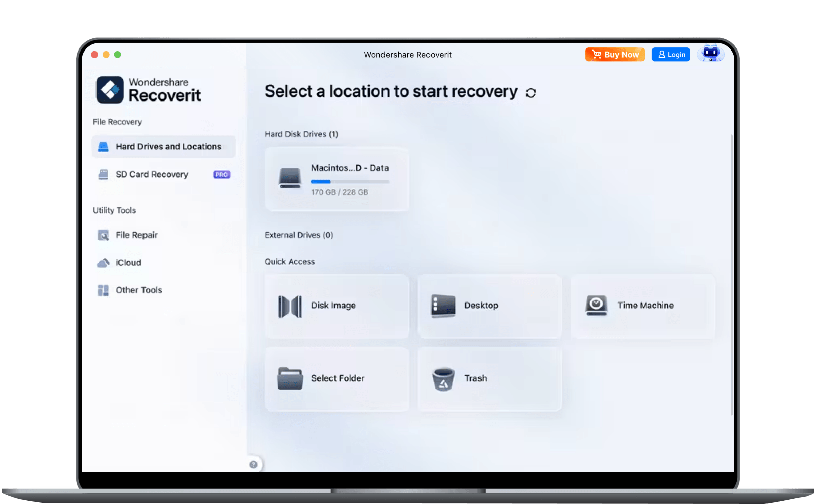Click the iCloud cloud icon
The width and height of the screenshot is (815, 504).
(103, 263)
